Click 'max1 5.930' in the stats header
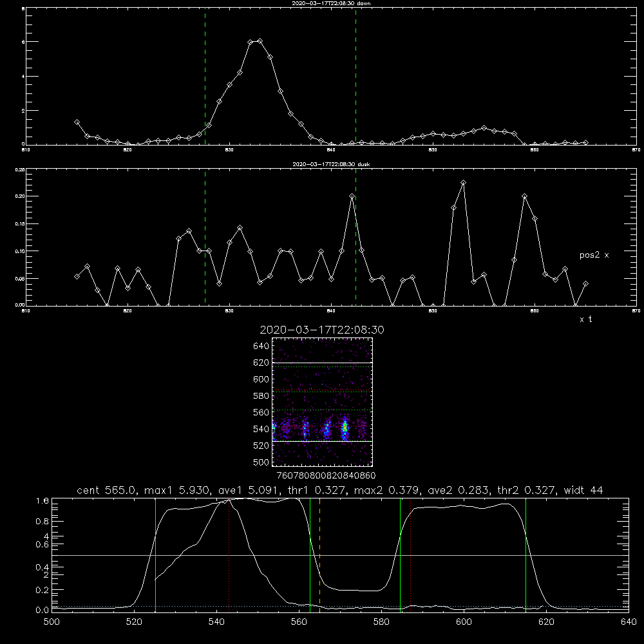 point(176,490)
